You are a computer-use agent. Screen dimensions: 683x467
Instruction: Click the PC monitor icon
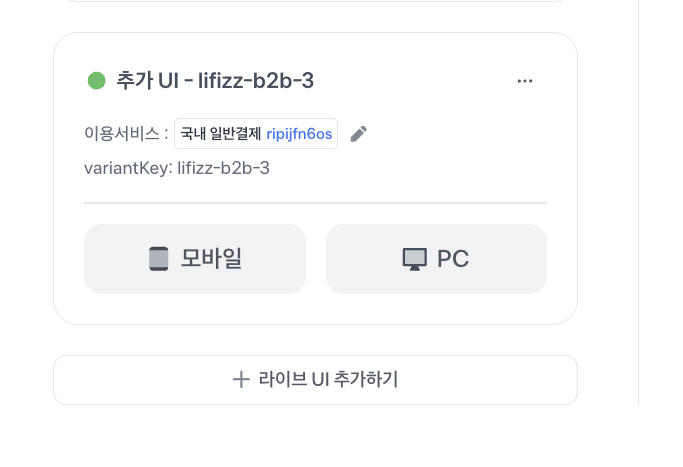pyautogui.click(x=414, y=260)
